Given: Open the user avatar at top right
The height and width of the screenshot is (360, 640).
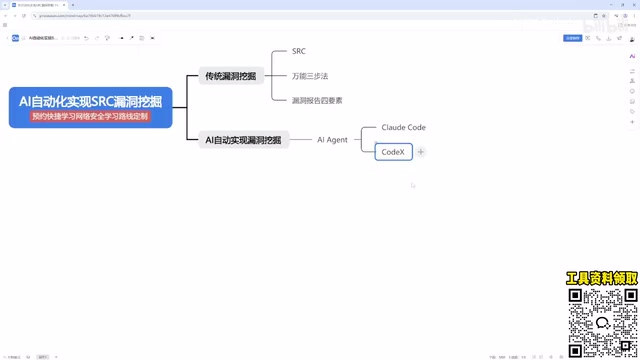Looking at the screenshot, I should [x=632, y=38].
